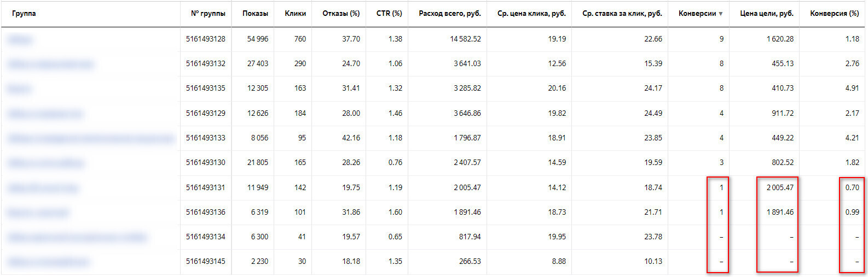
Task: Click the Конверсия (%) column header
Action: click(x=834, y=13)
